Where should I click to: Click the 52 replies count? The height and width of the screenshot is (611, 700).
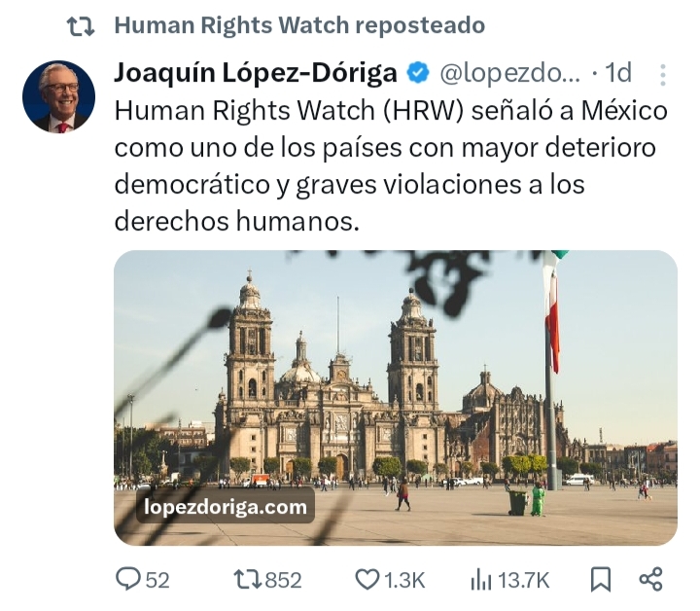(157, 580)
